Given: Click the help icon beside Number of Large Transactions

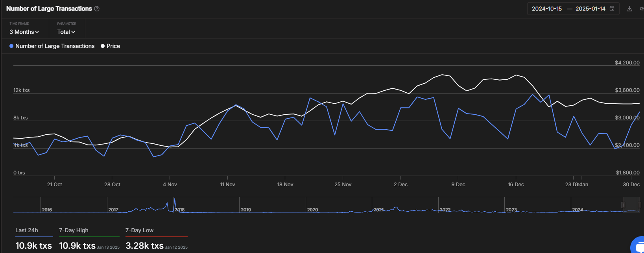Looking at the screenshot, I should [x=97, y=9].
